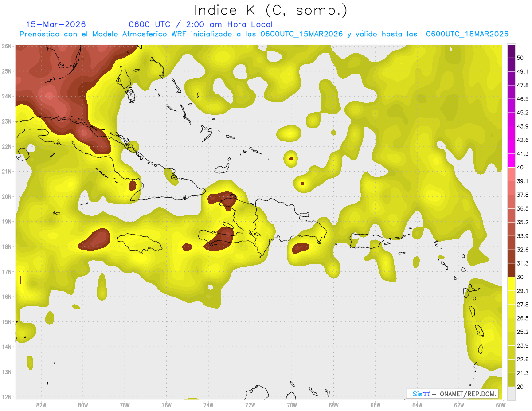Click the "22N" latitude label
532x411 pixels.
tap(7, 146)
